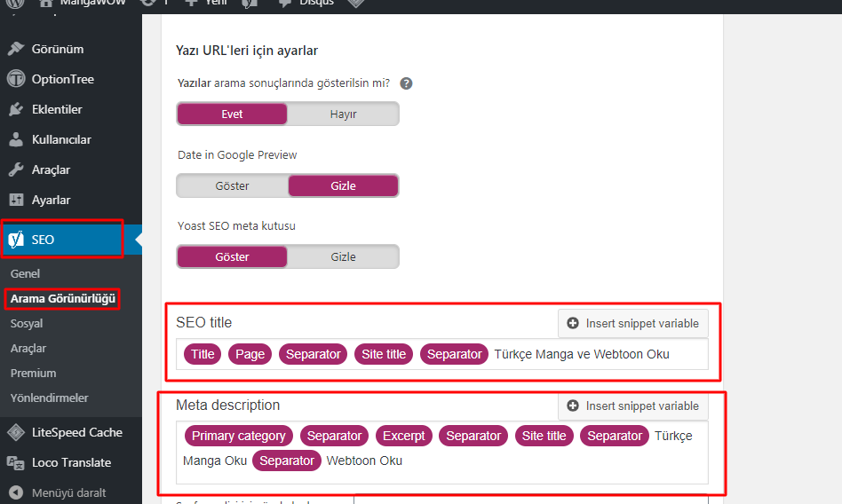This screenshot has width=842, height=504.
Task: Open the LiteSpeed Cache diamond icon
Action: [x=16, y=432]
